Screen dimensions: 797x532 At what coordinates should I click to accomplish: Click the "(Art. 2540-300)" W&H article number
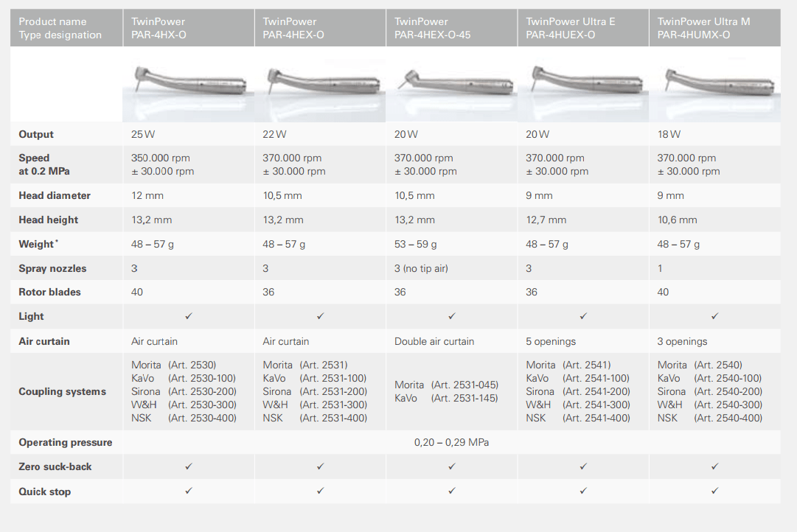coord(728,405)
